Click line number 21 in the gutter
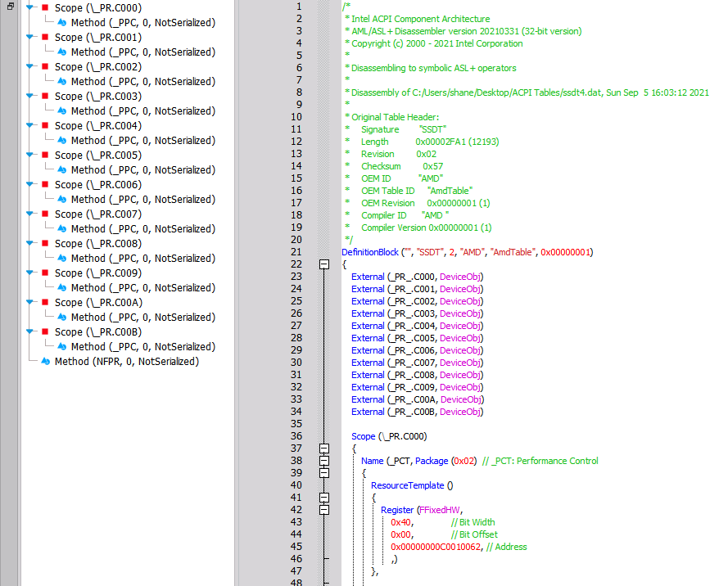728x586 pixels. (296, 252)
